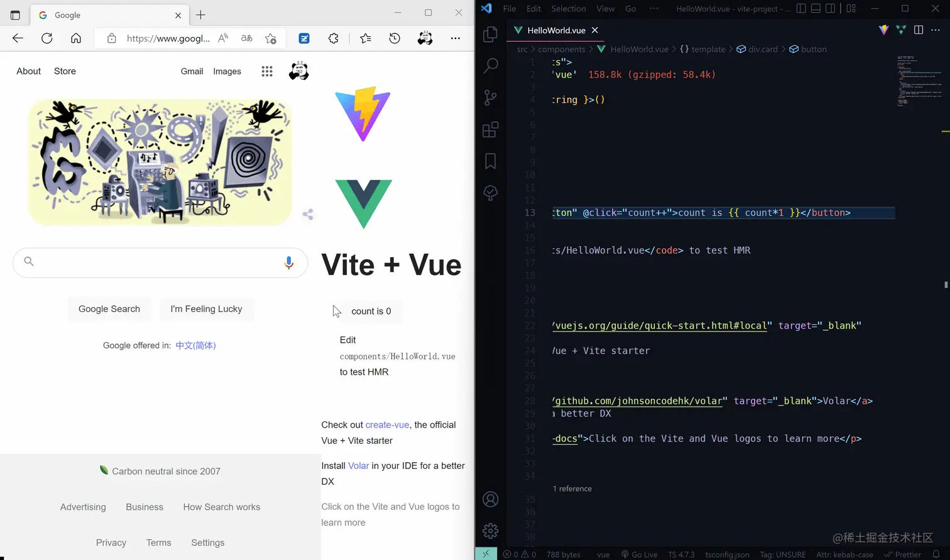The image size is (950, 560).
Task: Open the Google account panda avatar on the page
Action: 298,72
